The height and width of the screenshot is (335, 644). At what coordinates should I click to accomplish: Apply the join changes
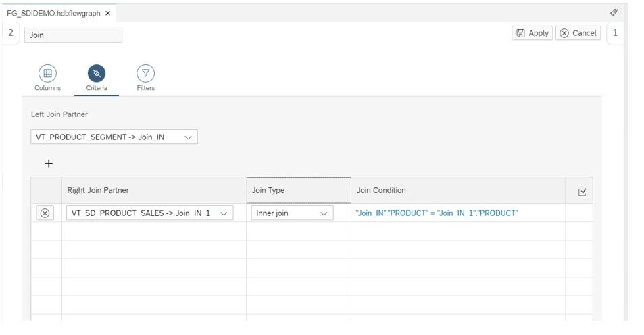click(x=532, y=33)
